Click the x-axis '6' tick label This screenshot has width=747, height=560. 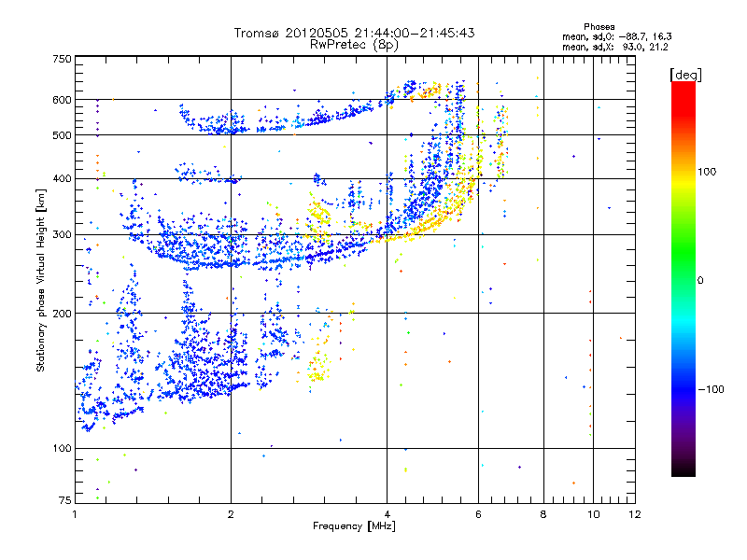point(478,514)
